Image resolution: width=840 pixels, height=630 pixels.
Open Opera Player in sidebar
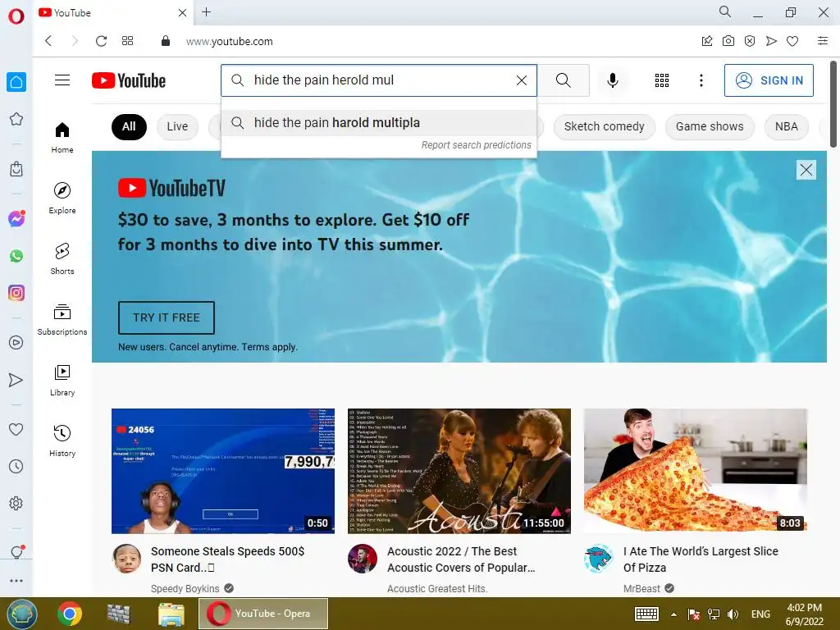coord(16,343)
